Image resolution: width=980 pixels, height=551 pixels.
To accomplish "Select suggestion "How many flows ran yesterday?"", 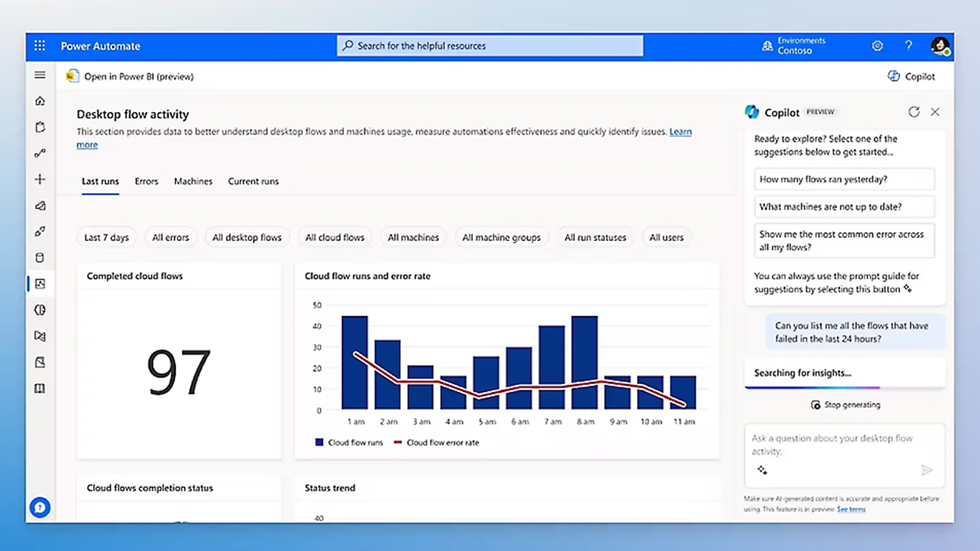I will (844, 179).
